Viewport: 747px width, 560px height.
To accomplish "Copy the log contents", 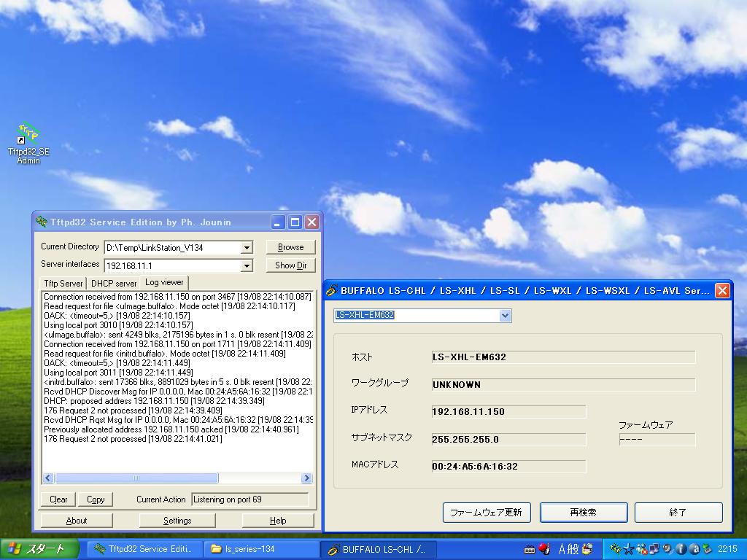I will (96, 499).
